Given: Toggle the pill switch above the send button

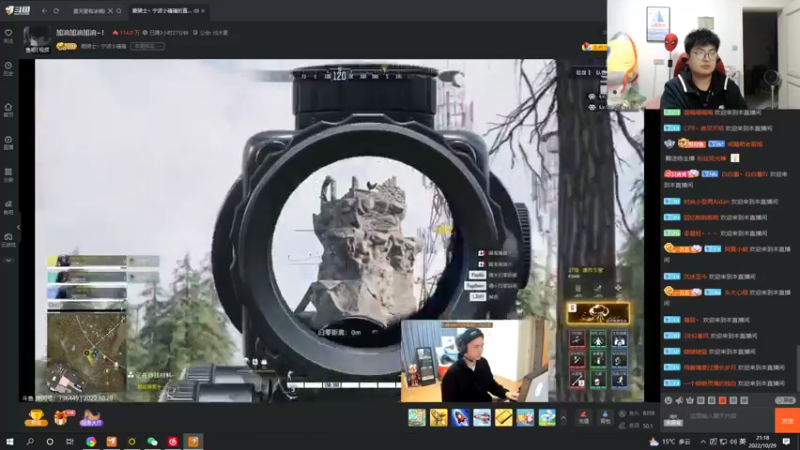Looking at the screenshot, I should coord(785,401).
